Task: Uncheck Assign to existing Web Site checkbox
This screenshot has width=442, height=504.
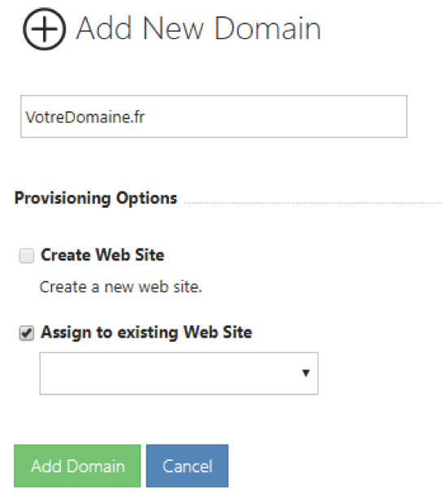Action: click(26, 333)
